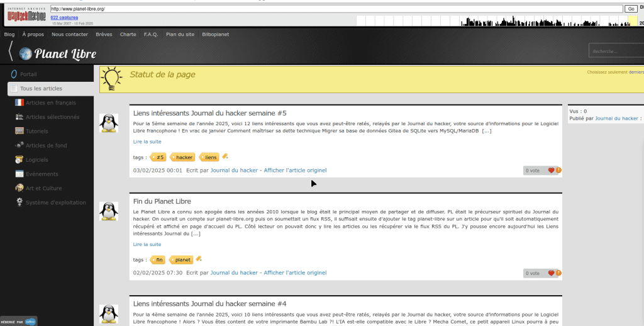Open article title Liens intéressants semaine #5
Image resolution: width=644 pixels, height=326 pixels.
[x=210, y=113]
